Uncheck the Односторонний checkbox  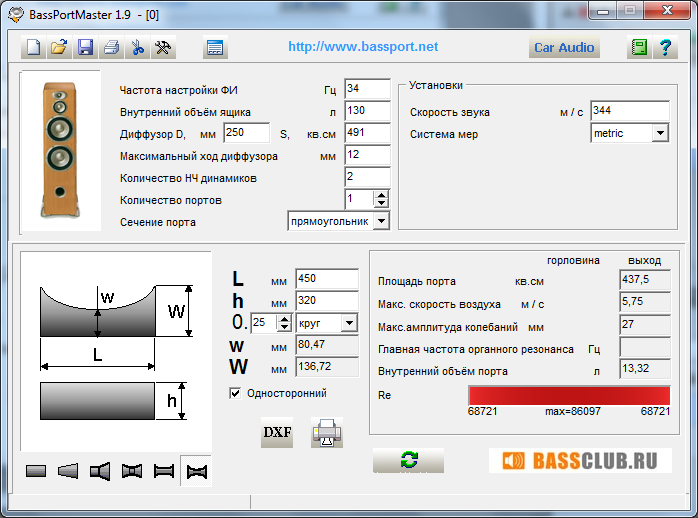pos(235,394)
